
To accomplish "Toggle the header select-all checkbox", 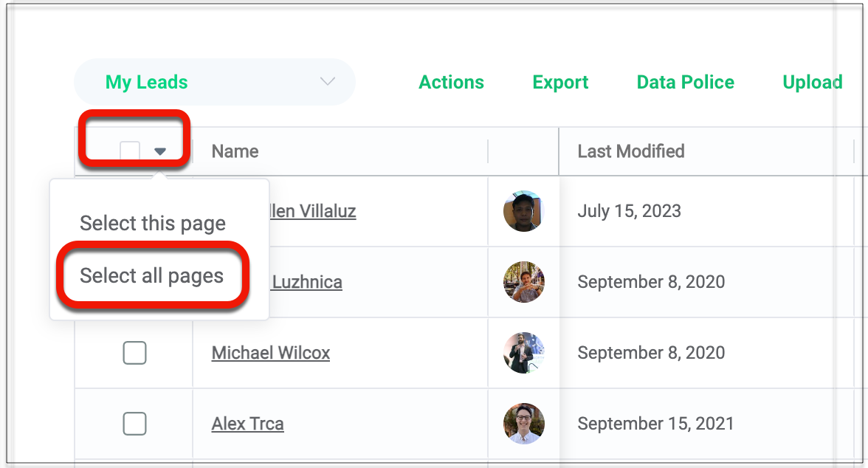I will [130, 151].
